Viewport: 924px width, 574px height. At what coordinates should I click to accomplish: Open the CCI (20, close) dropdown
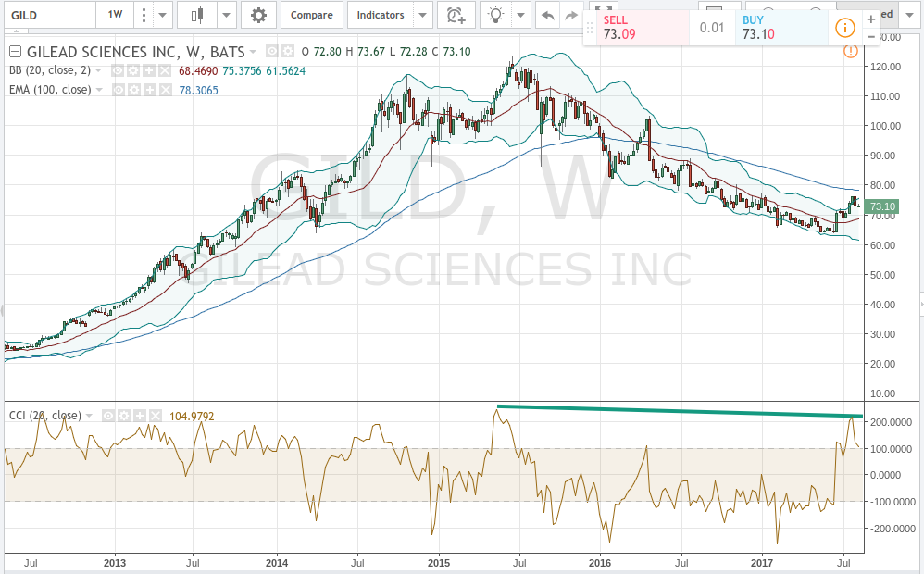coord(89,416)
